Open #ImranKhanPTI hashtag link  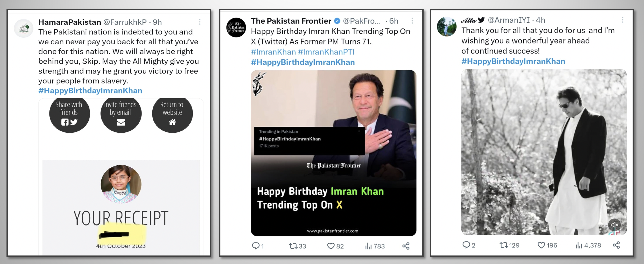[326, 52]
